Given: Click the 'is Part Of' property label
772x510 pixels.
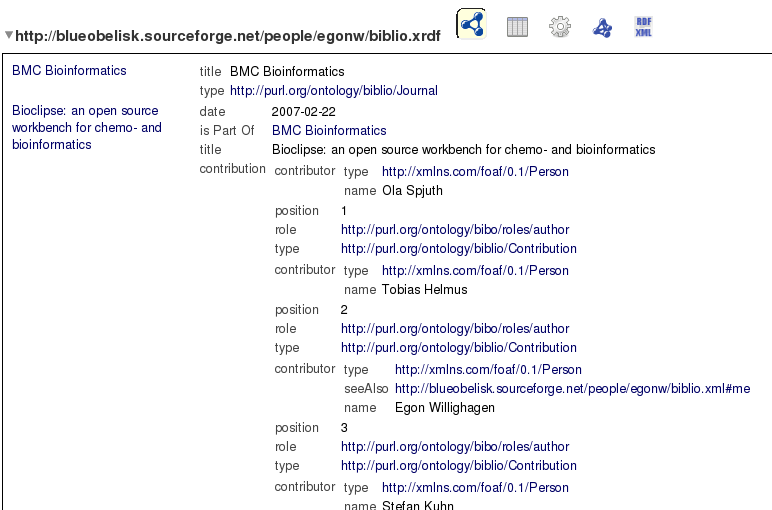Looking at the screenshot, I should point(226,130).
